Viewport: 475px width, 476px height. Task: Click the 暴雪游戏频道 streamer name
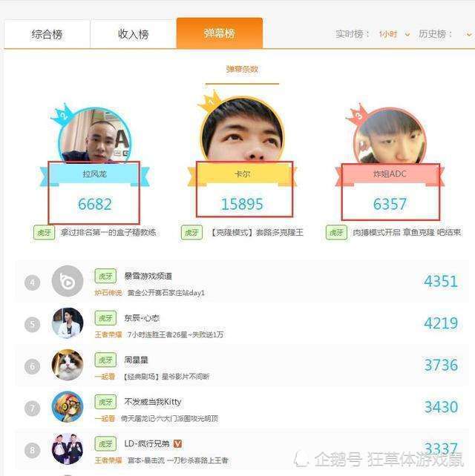pyautogui.click(x=148, y=276)
